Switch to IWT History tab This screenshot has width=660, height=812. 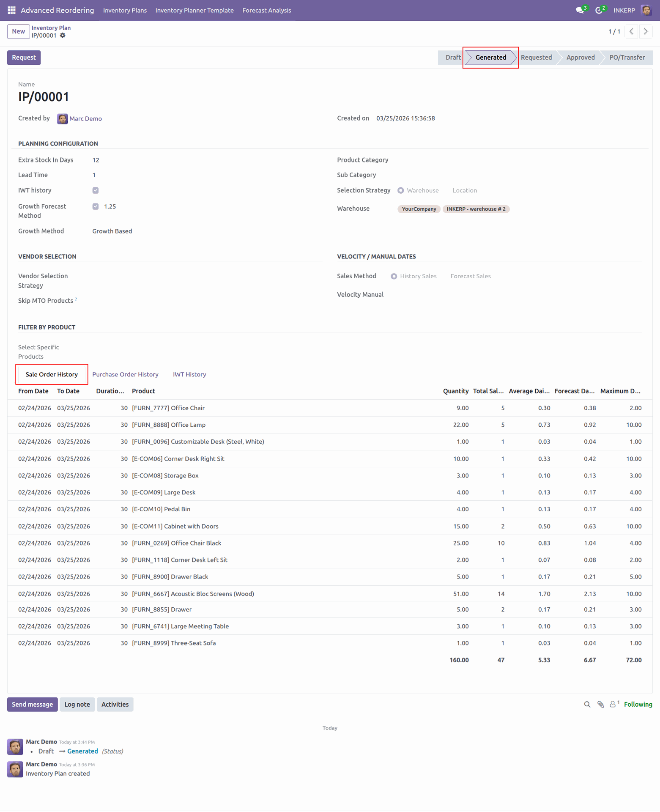point(189,374)
